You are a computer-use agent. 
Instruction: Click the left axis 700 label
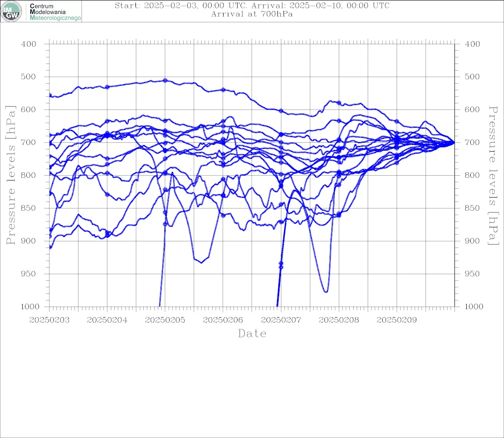click(28, 142)
